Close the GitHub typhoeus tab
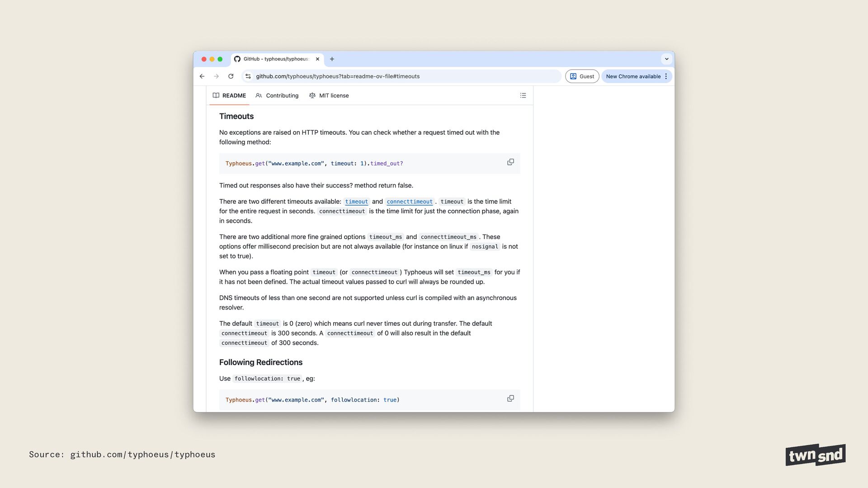Image resolution: width=868 pixels, height=488 pixels. pyautogui.click(x=317, y=59)
